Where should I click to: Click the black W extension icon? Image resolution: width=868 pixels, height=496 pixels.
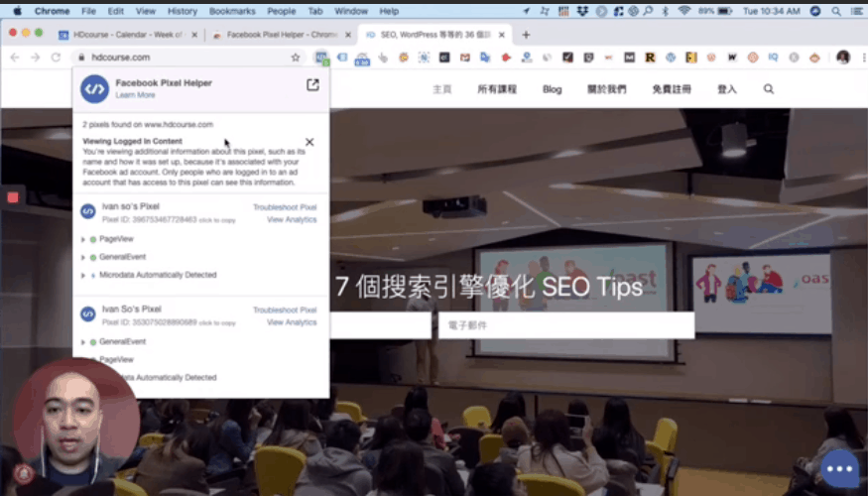(732, 57)
